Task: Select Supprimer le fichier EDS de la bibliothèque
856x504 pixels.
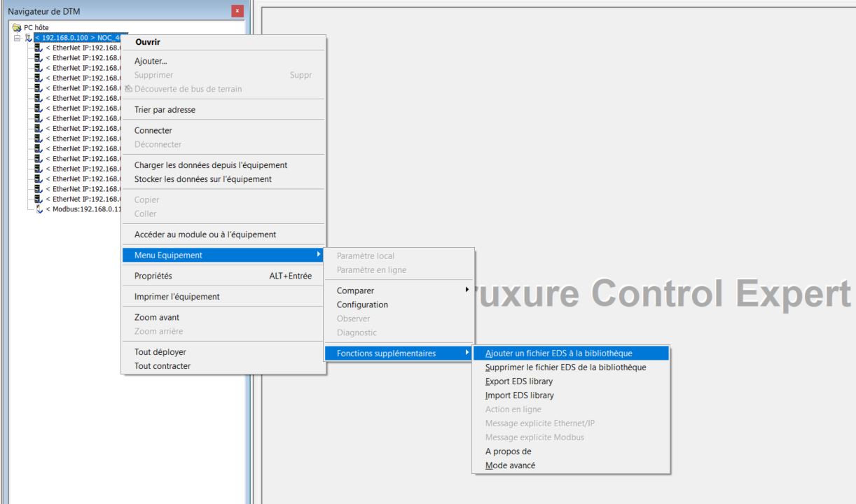Action: 565,367
